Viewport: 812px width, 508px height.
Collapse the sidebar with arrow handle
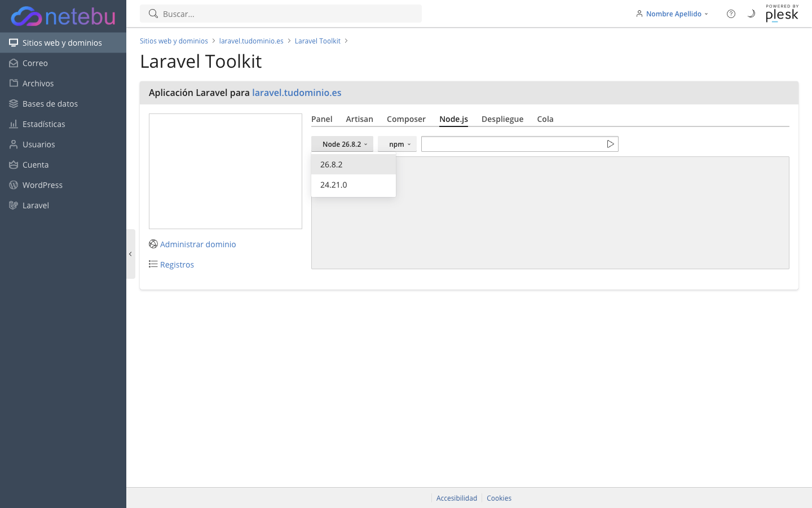[x=130, y=254]
